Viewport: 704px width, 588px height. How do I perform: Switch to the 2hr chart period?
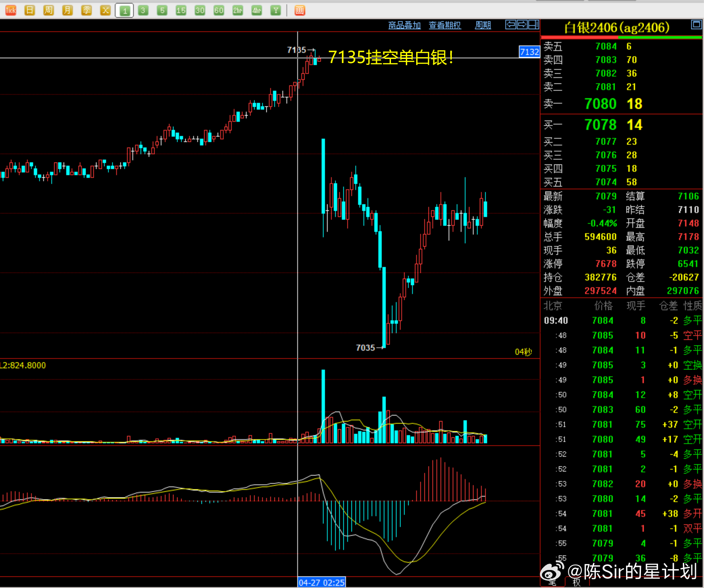click(x=238, y=10)
